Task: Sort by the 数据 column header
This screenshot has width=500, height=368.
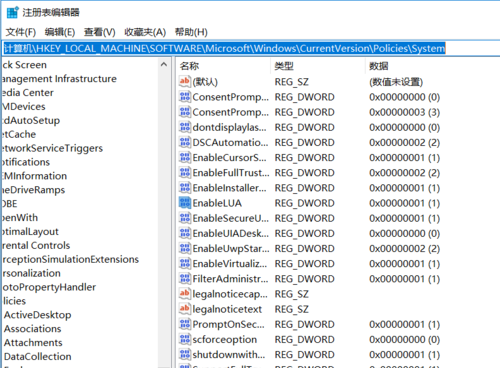Action: tap(379, 66)
